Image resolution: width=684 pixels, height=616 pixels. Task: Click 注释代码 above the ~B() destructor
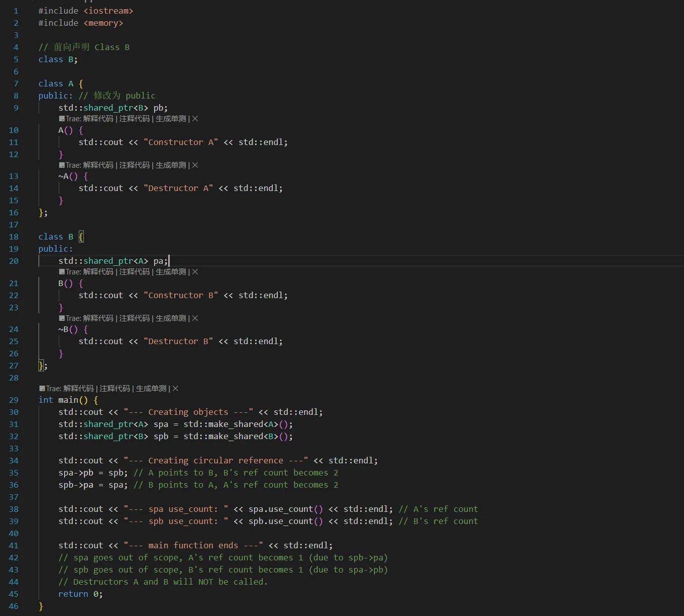[134, 318]
